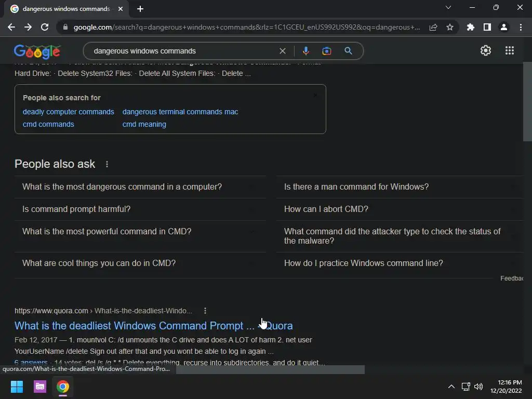This screenshot has height=399, width=532.
Task: Open the '6 answers' link
Action: (31, 362)
